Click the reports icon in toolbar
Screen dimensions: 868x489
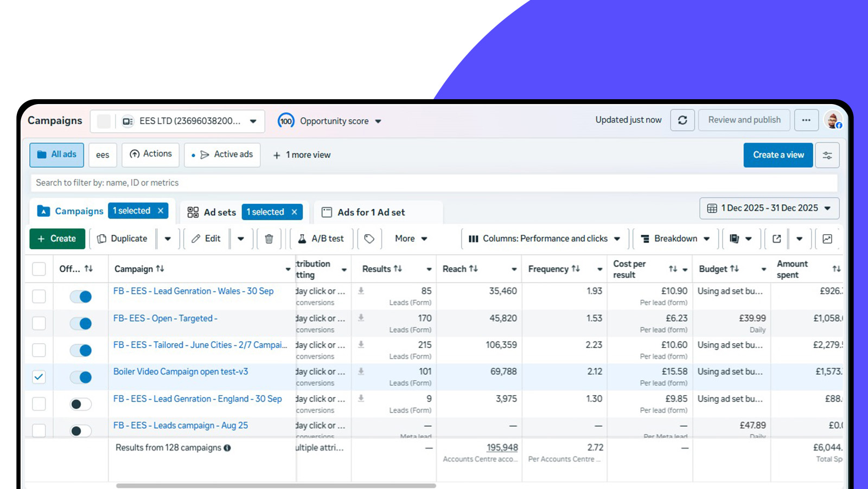pyautogui.click(x=735, y=239)
